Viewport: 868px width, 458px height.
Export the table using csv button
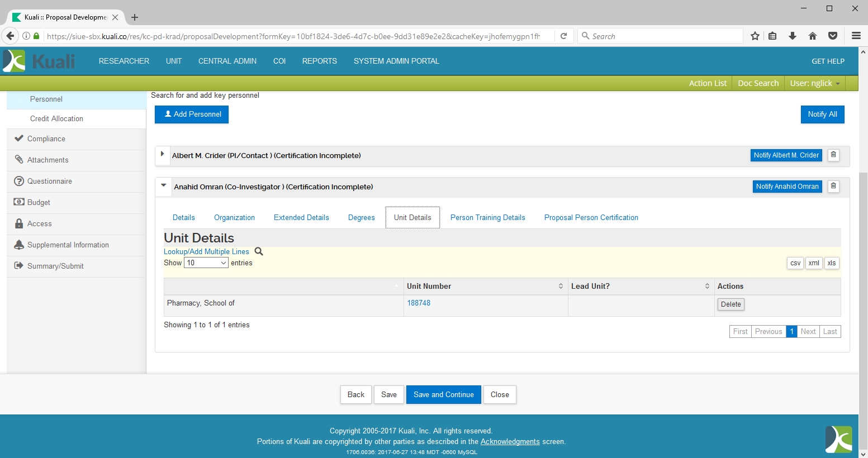coord(795,263)
